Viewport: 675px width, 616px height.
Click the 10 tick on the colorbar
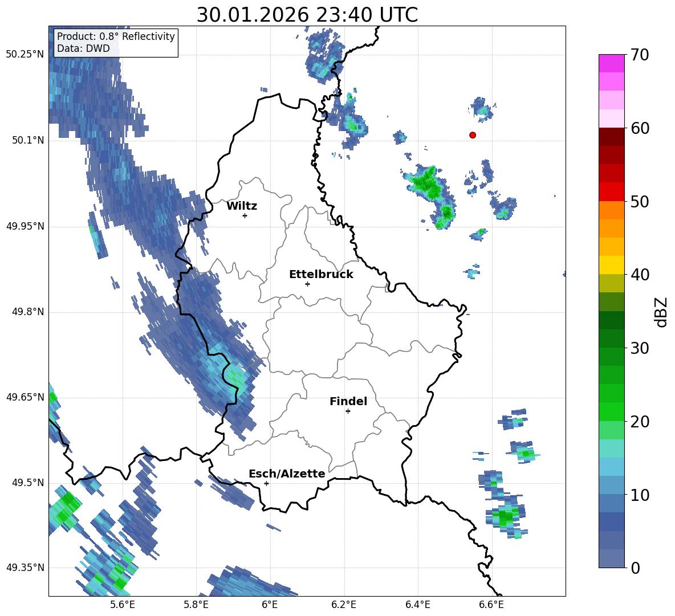640,495
